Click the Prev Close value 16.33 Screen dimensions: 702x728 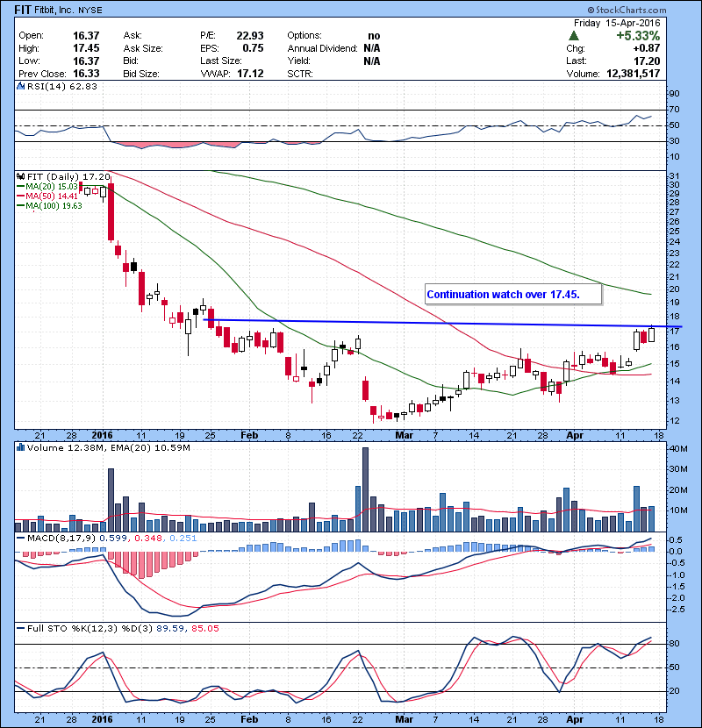tap(86, 74)
